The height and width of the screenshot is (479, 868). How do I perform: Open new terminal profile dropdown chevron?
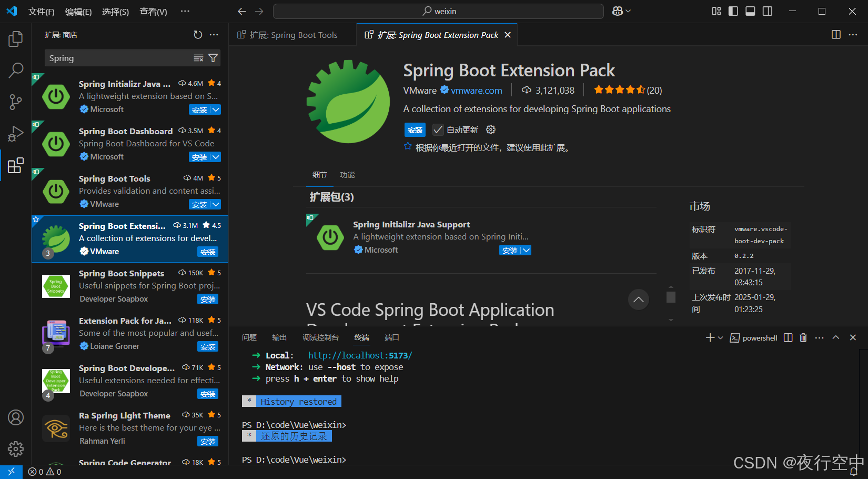(x=721, y=338)
